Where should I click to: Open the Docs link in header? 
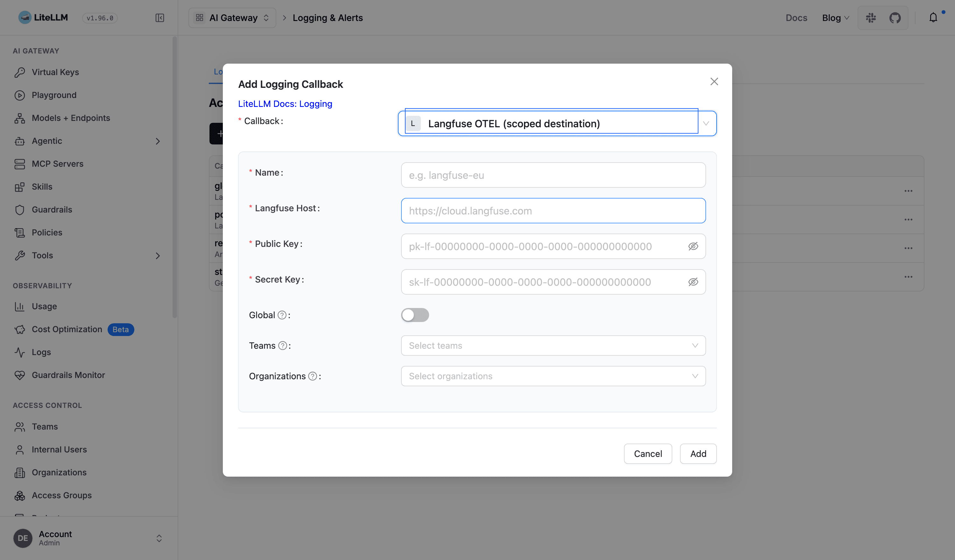tap(796, 18)
